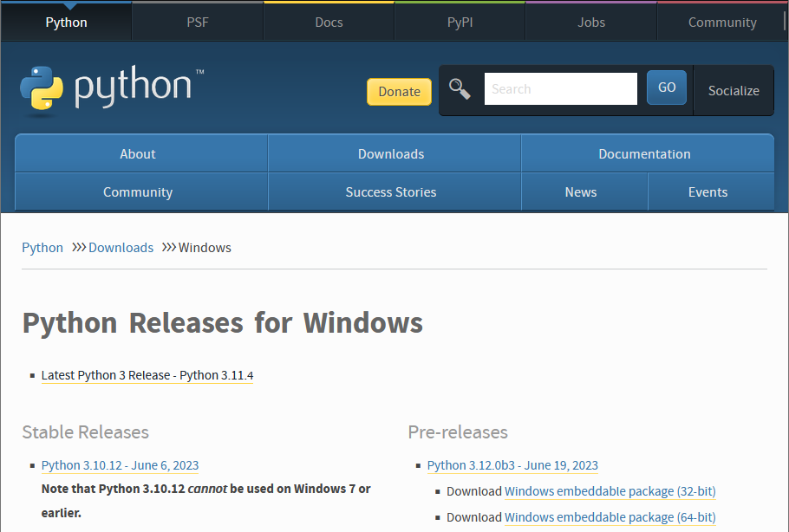Click the Downloads breadcrumb link
Screen dimensions: 789x532
coord(121,248)
